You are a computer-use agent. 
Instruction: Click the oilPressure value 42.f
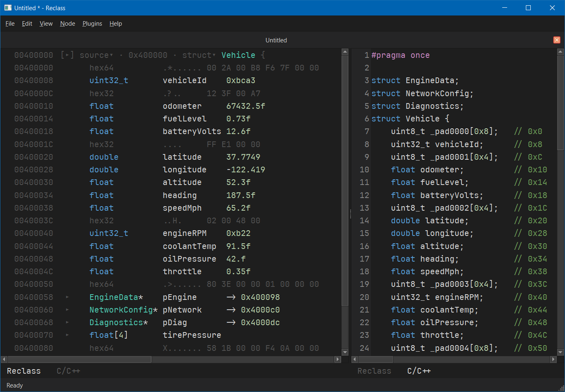tap(236, 259)
